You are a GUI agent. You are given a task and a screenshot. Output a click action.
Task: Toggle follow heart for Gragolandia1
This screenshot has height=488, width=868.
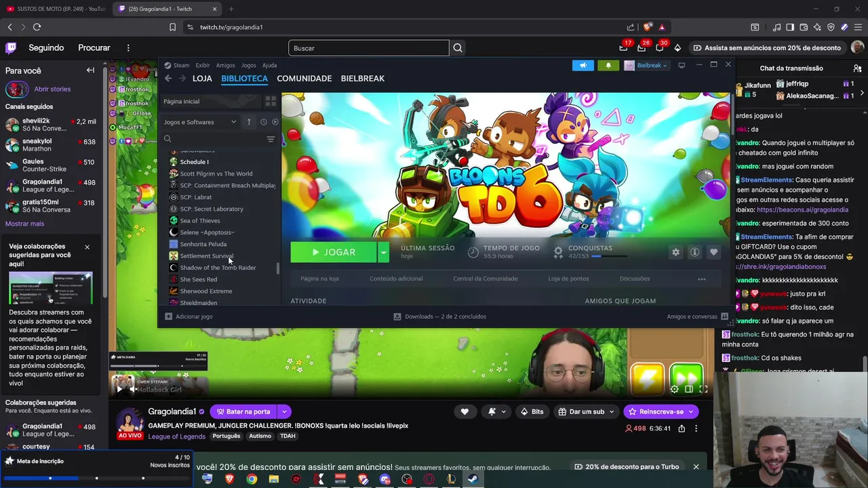(465, 411)
